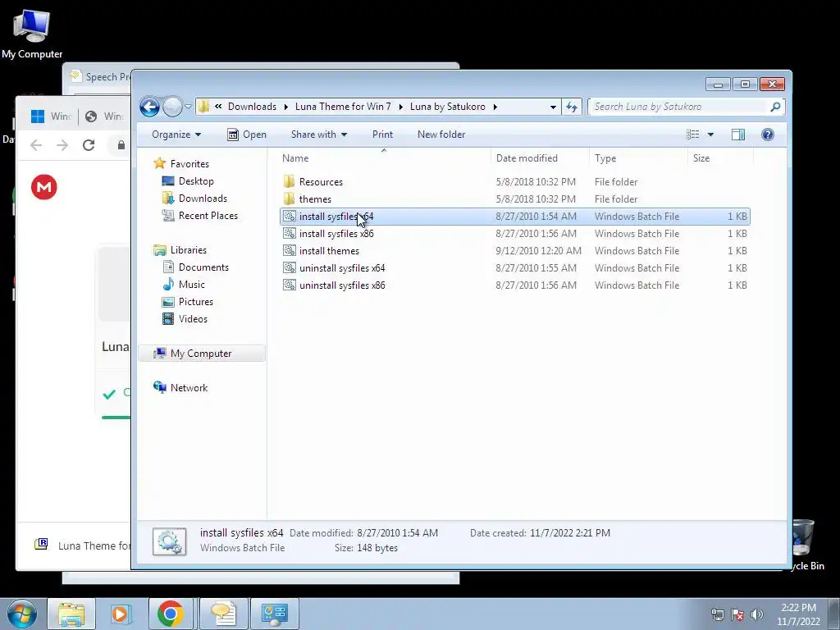Click Date modified value in details pane

[x=398, y=533]
